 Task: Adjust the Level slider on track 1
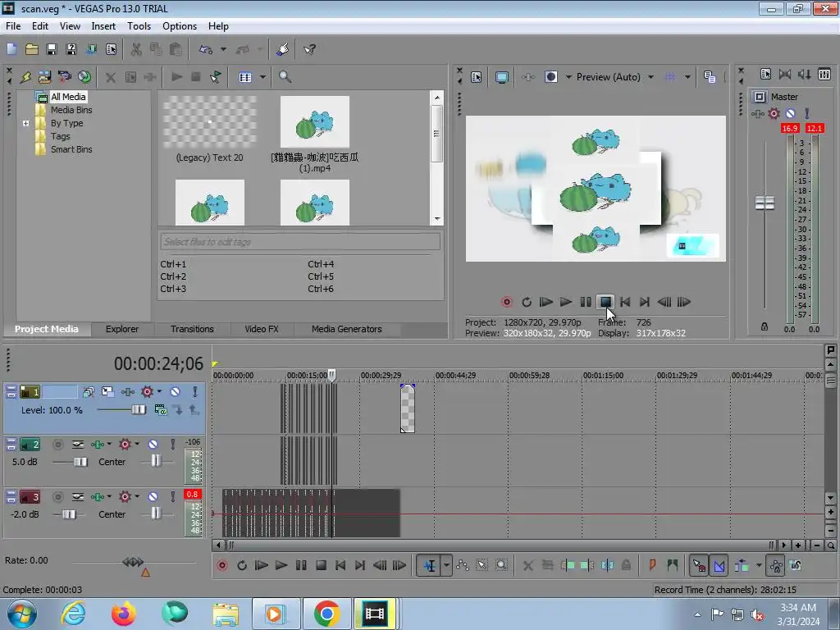[x=138, y=410]
